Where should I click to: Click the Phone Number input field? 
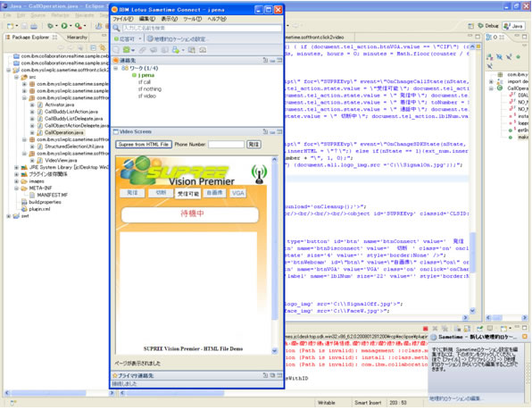click(226, 144)
